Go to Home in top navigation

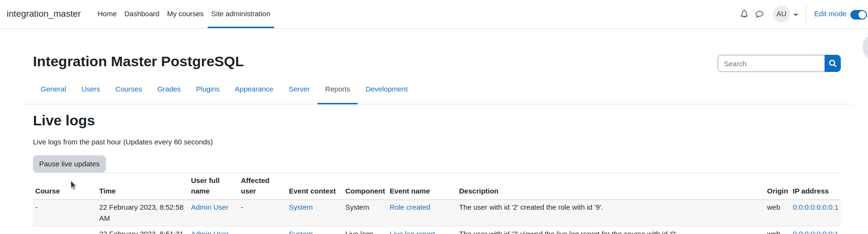click(107, 14)
